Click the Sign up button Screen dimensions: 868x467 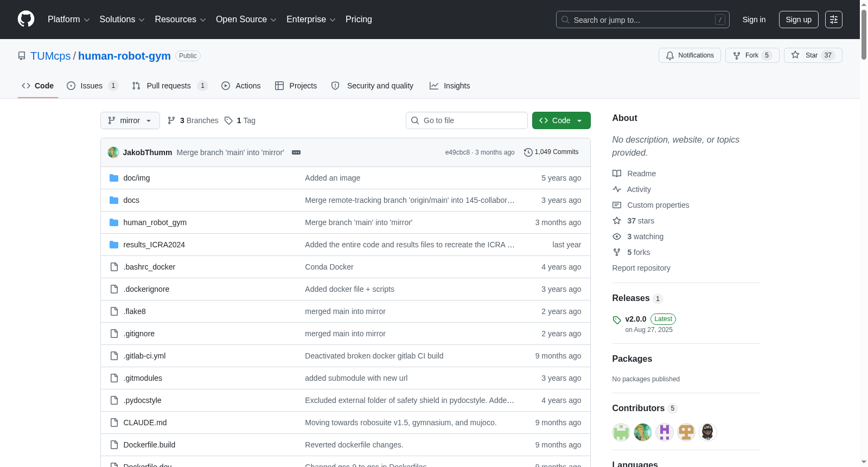(799, 20)
